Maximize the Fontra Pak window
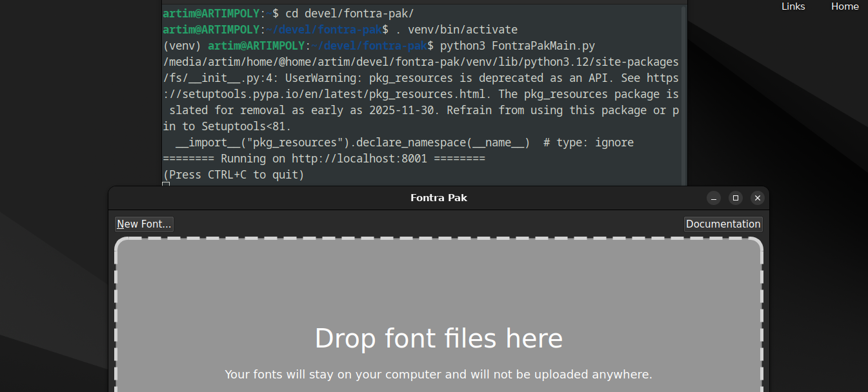Image resolution: width=868 pixels, height=392 pixels. (736, 198)
